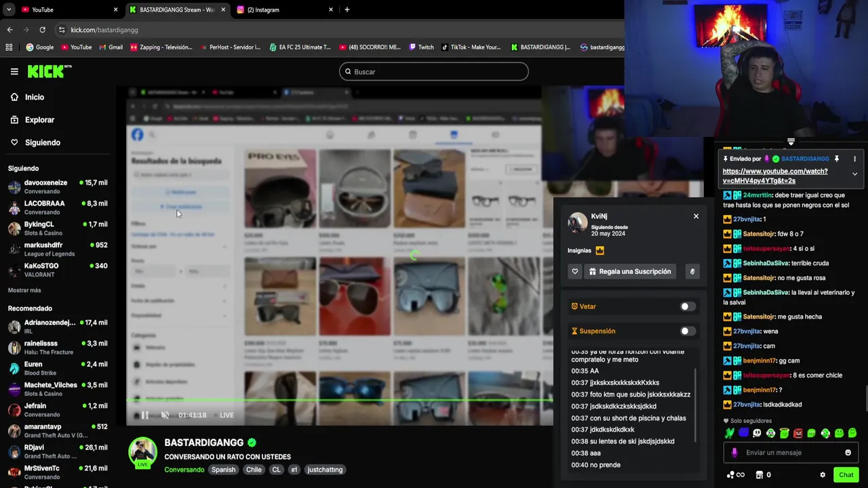Click the user message history scrollbar
Viewport: 868px width, 488px height.
point(696,407)
